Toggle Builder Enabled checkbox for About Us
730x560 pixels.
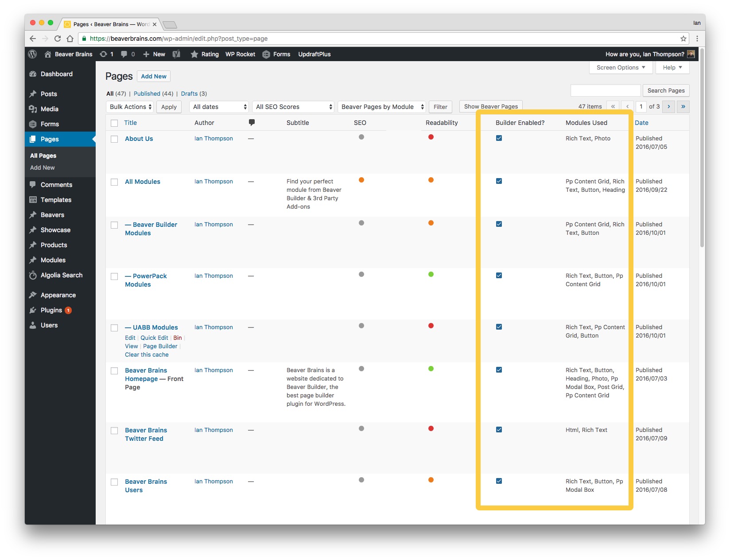click(x=499, y=138)
